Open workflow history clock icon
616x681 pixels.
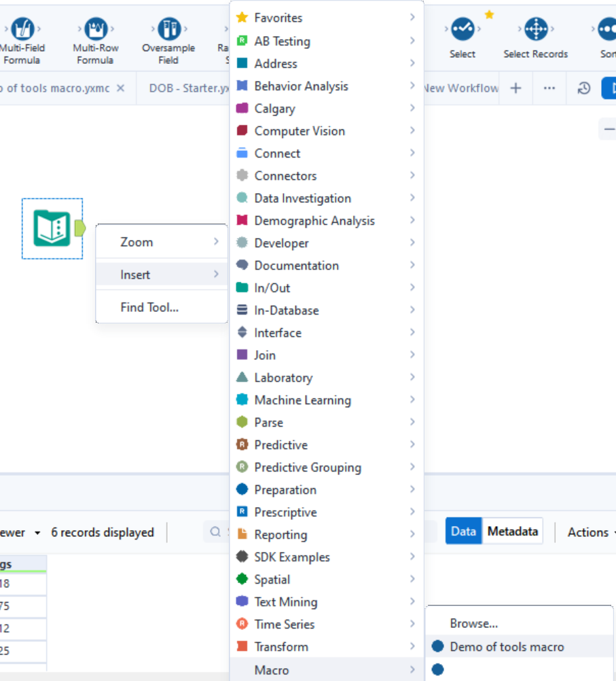[584, 88]
